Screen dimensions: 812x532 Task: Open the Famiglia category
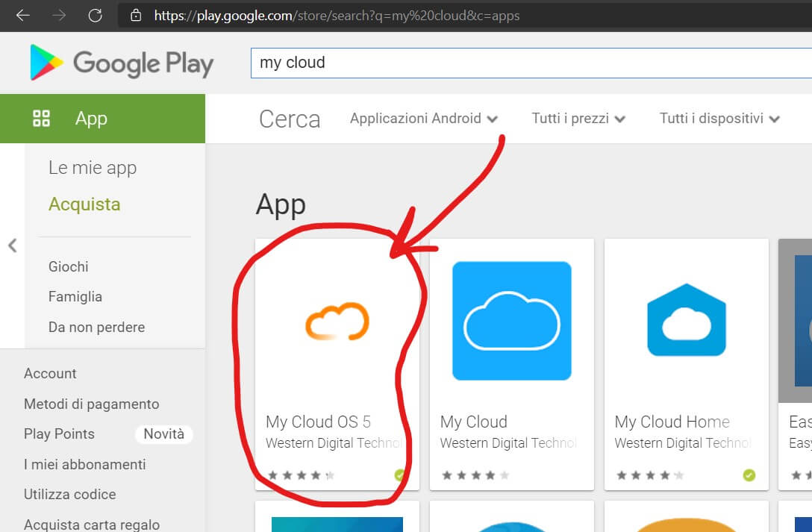[75, 297]
